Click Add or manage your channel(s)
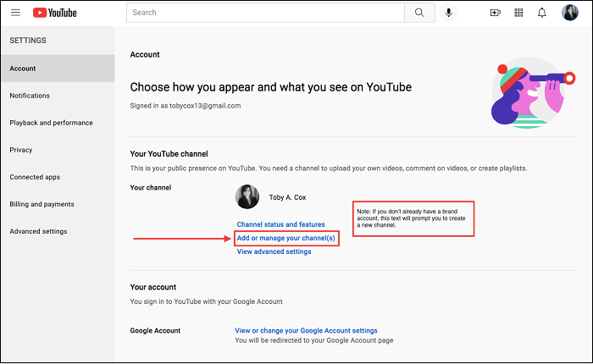The height and width of the screenshot is (364, 593). (x=286, y=238)
